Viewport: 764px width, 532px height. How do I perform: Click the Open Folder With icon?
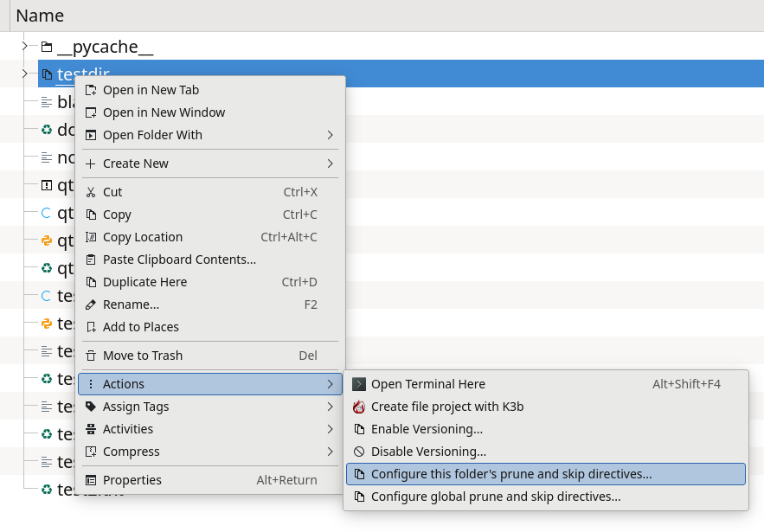pyautogui.click(x=91, y=135)
